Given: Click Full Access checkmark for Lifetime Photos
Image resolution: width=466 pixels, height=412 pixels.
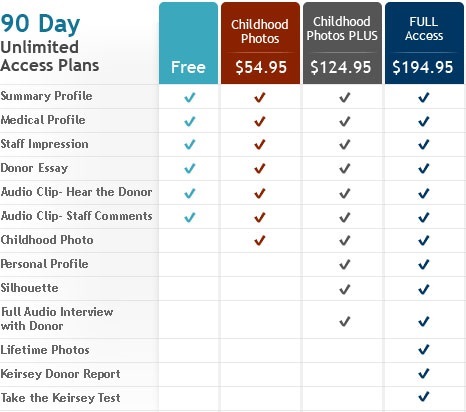Looking at the screenshot, I should tap(424, 349).
